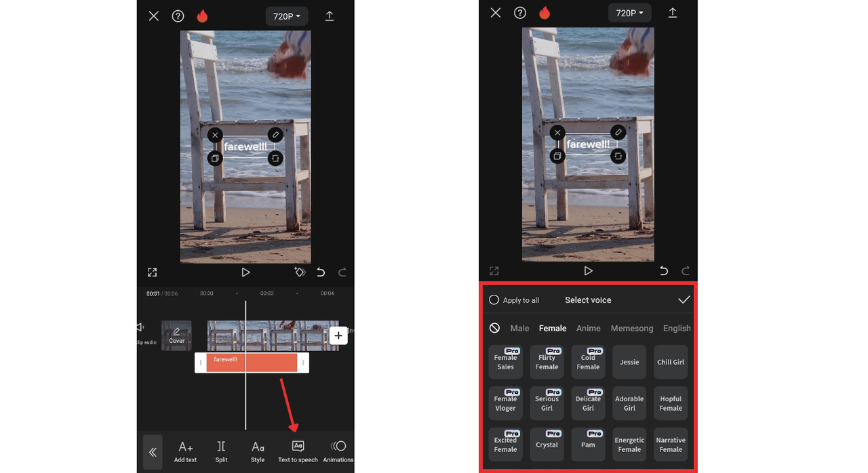The image size is (868, 473).
Task: Tap duplicate handle on right screen text box
Action: tap(557, 157)
